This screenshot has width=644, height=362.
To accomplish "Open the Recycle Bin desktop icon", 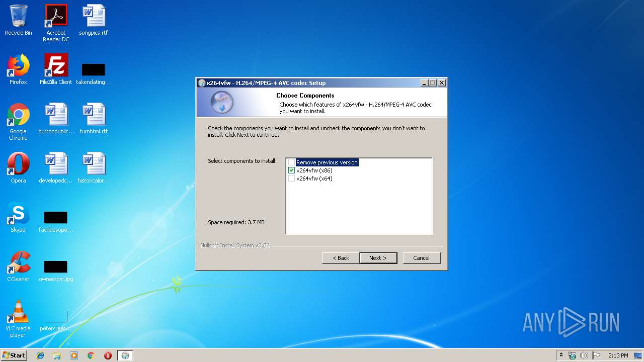I will (18, 20).
